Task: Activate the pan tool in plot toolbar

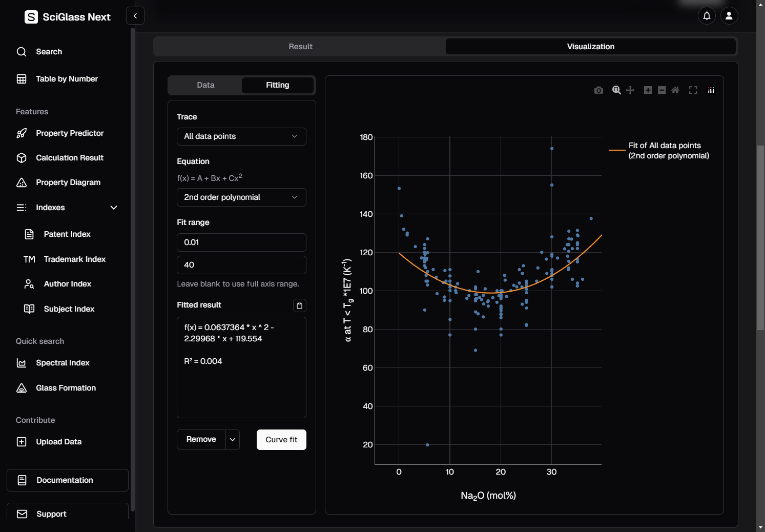Action: click(x=630, y=90)
